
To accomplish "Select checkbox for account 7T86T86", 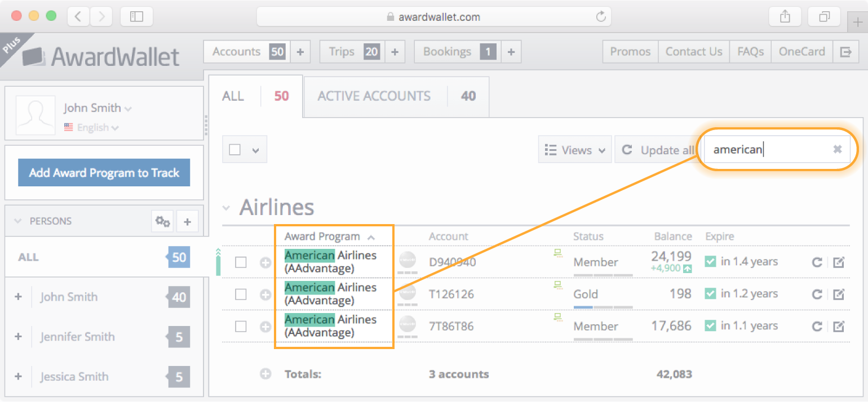I will point(241,327).
